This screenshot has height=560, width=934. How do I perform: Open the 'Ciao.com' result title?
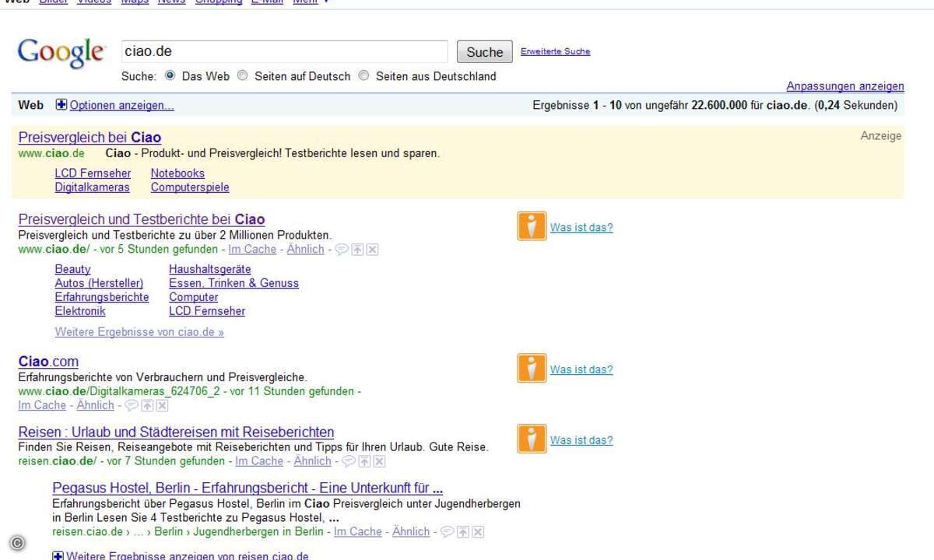click(48, 362)
